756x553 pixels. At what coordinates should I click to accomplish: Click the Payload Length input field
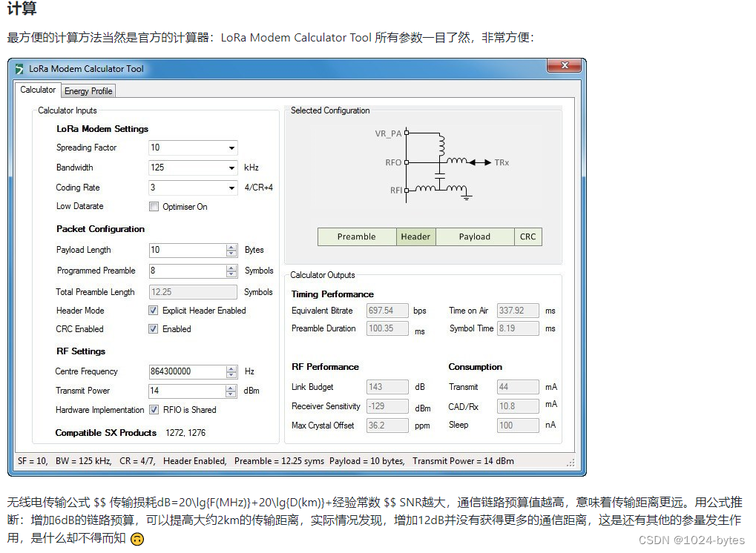[x=188, y=250]
